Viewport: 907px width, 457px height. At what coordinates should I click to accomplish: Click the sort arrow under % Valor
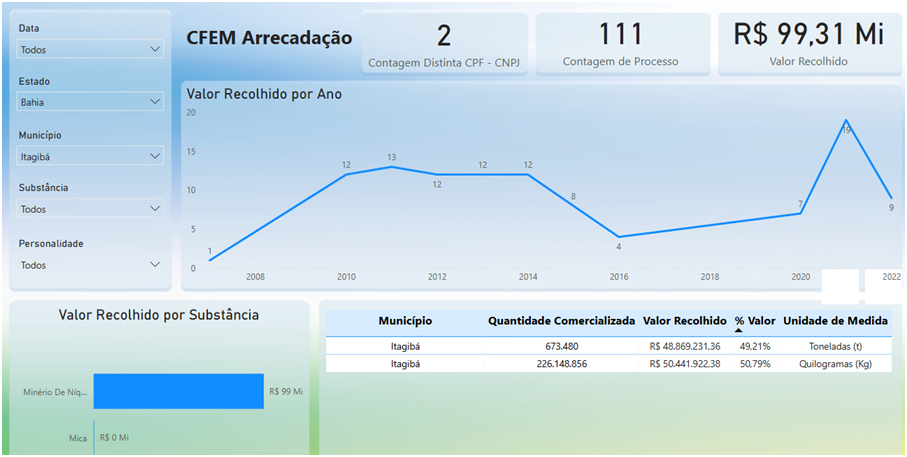click(739, 330)
